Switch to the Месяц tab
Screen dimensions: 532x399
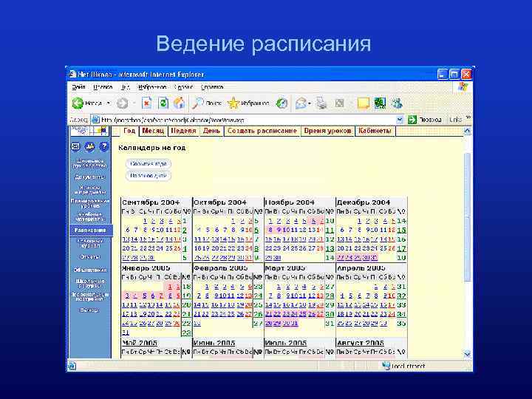(x=153, y=131)
